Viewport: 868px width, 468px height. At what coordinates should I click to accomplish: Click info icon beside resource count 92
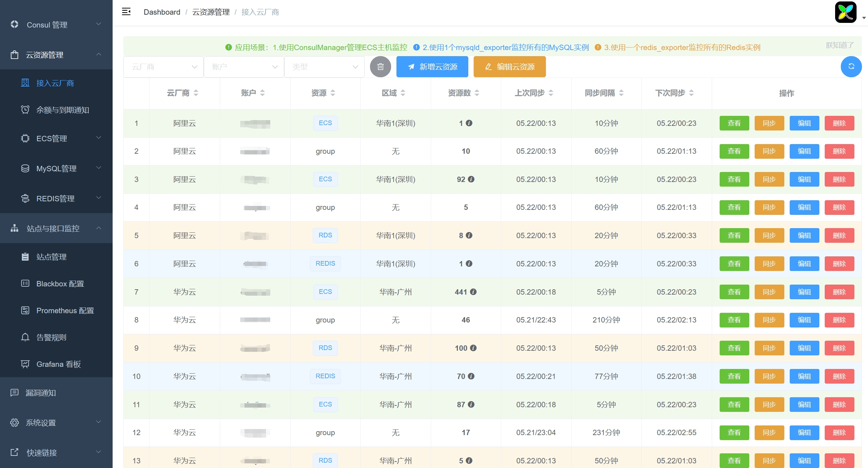point(471,179)
